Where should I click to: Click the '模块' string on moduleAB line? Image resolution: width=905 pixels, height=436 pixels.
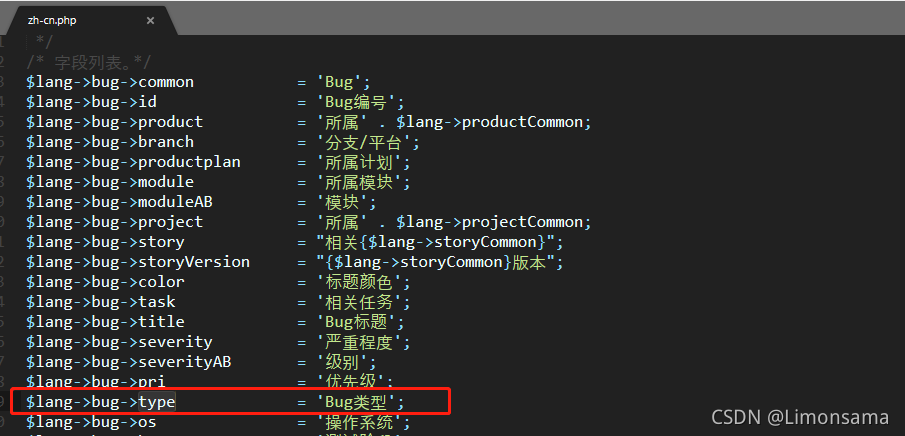(342, 202)
